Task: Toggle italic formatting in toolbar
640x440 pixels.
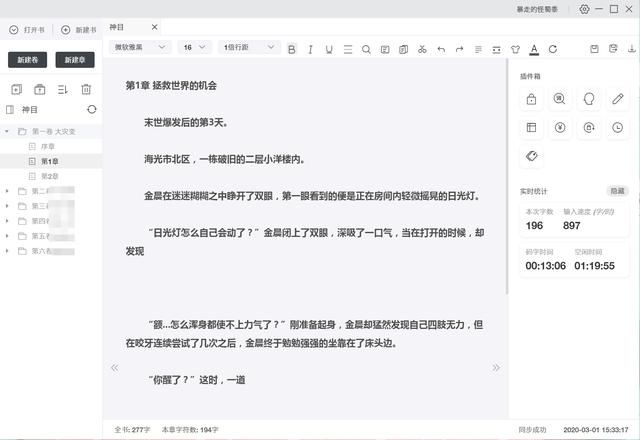Action: 311,49
